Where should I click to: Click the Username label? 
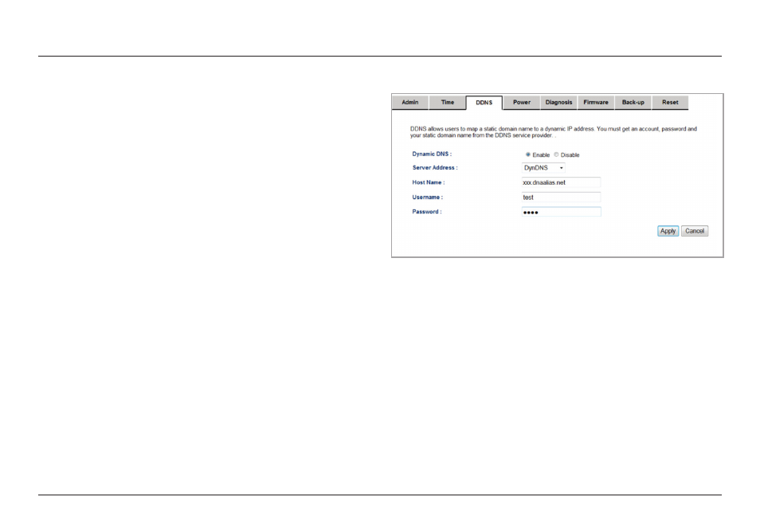click(428, 198)
